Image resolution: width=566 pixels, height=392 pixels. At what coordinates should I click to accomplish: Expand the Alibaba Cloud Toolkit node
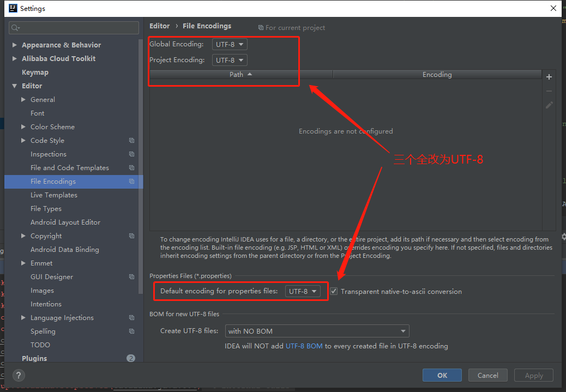tap(14, 58)
